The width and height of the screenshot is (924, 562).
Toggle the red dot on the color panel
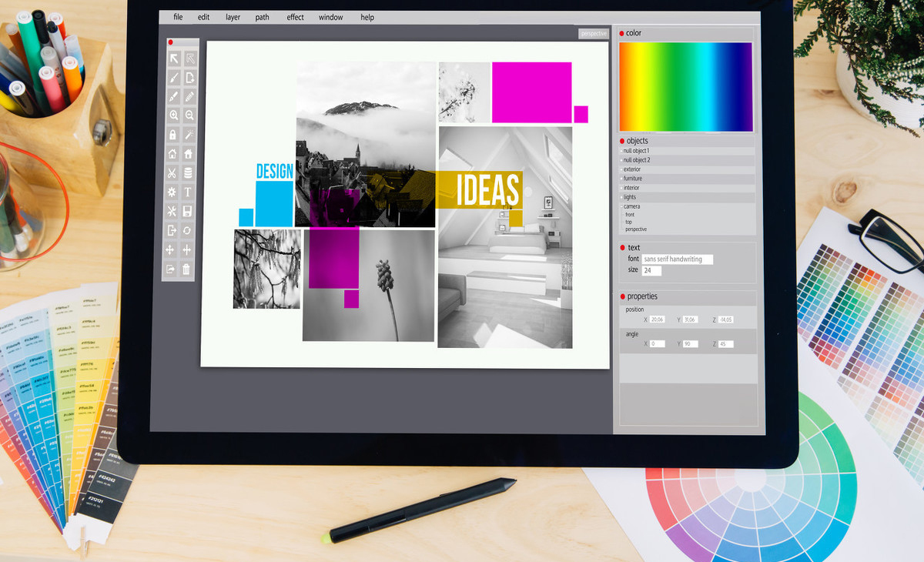622,33
